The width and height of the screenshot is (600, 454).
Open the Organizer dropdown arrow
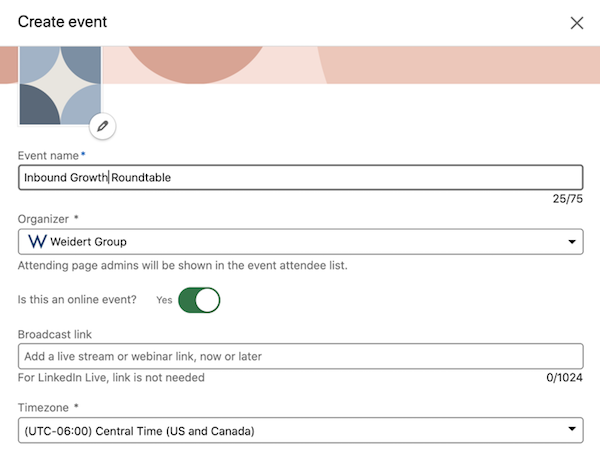(x=572, y=242)
